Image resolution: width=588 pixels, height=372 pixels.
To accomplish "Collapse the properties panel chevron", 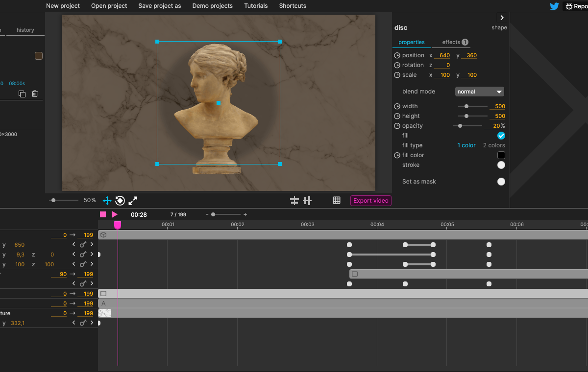I will click(x=502, y=18).
